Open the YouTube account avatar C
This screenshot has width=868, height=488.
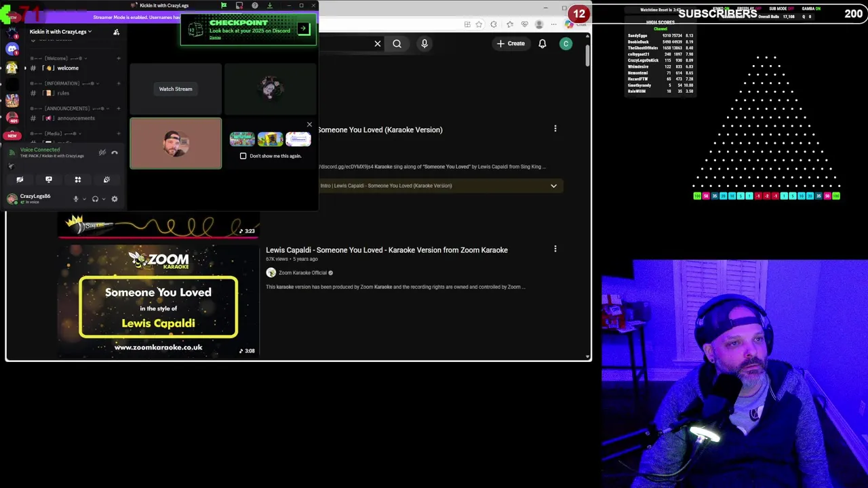(x=566, y=43)
